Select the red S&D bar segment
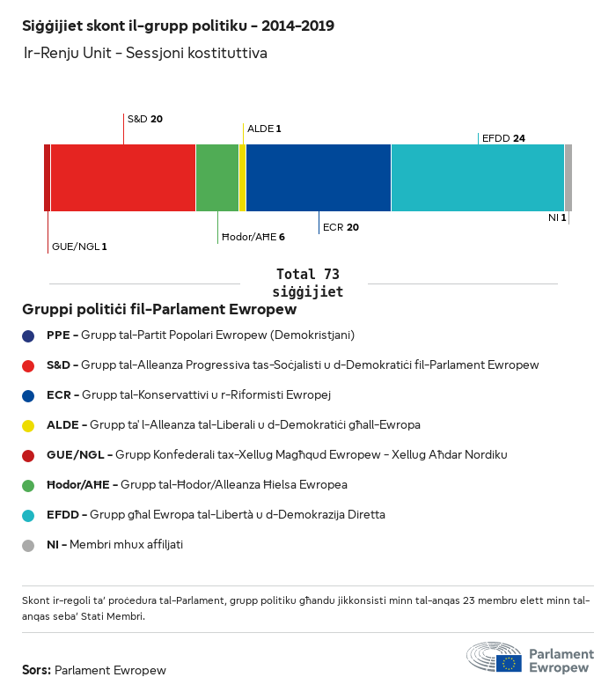616x692 pixels. (122, 178)
